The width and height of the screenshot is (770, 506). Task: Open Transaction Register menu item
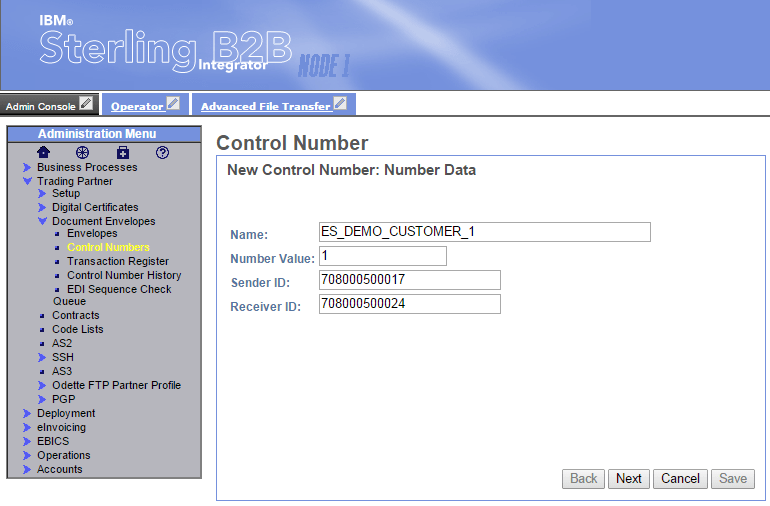[118, 261]
